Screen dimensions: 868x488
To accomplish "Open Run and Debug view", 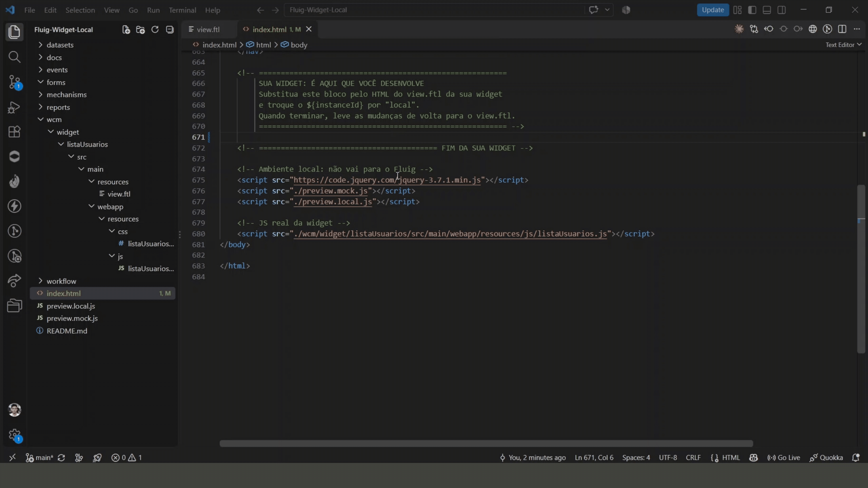I will click(x=14, y=107).
